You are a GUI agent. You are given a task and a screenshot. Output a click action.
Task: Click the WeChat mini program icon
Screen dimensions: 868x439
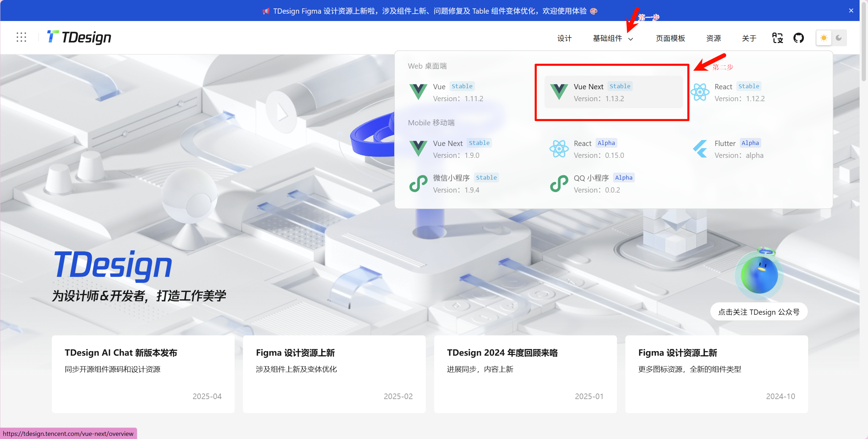point(418,183)
